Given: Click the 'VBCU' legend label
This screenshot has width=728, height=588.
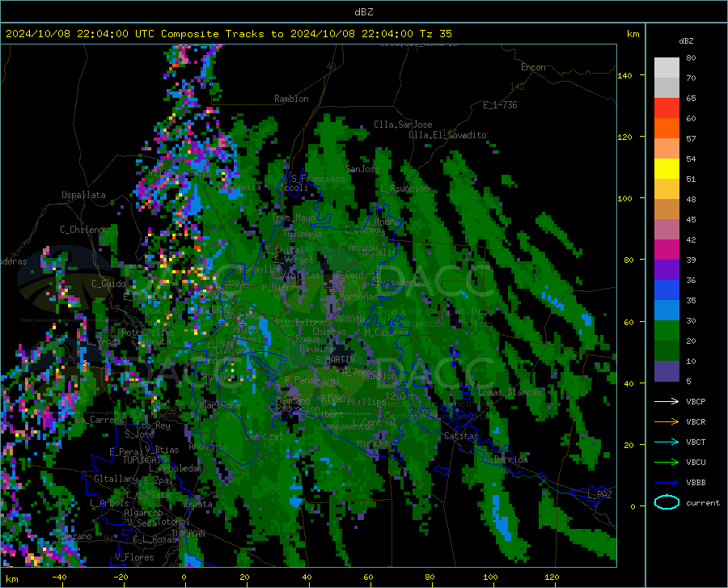Looking at the screenshot, I should 696,463.
